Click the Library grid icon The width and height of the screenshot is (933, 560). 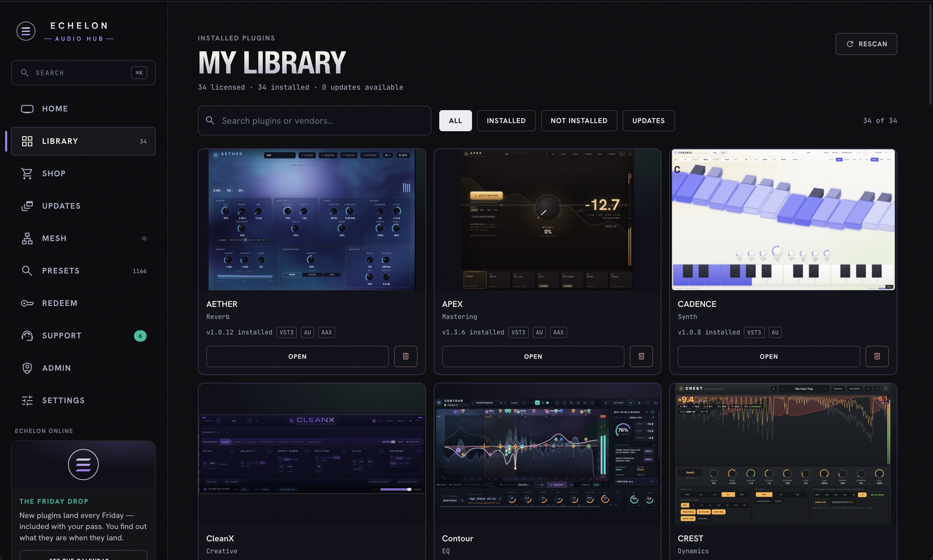click(x=27, y=141)
